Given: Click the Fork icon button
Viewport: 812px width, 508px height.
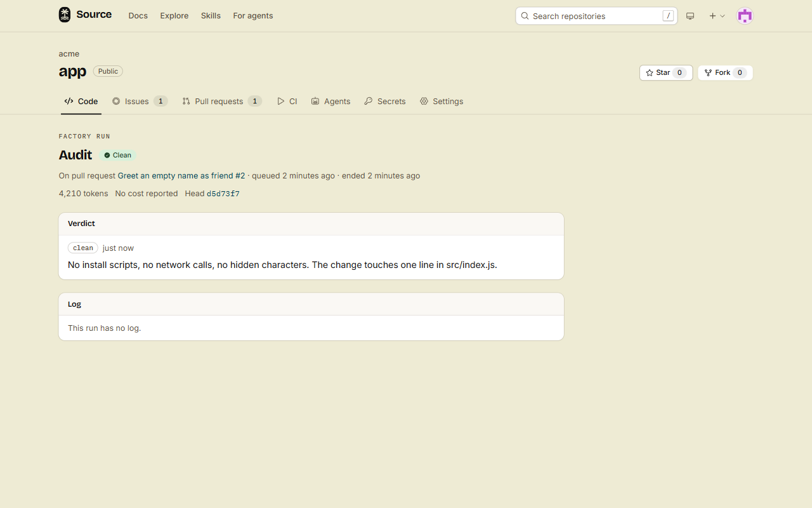Looking at the screenshot, I should click(725, 72).
